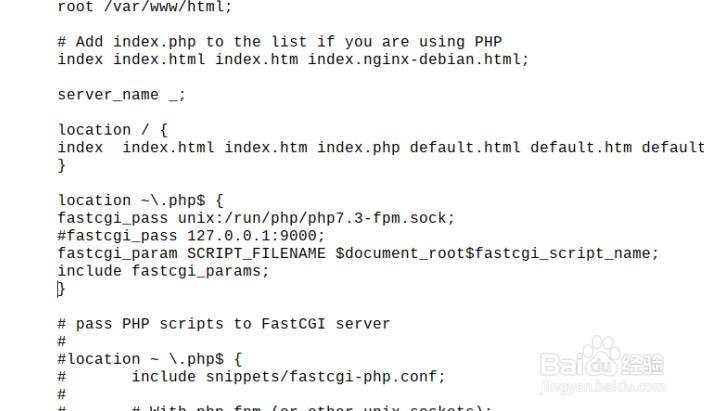Click the uncommented "location ~\.php$ {" line
The image size is (704, 411).
pyautogui.click(x=144, y=200)
